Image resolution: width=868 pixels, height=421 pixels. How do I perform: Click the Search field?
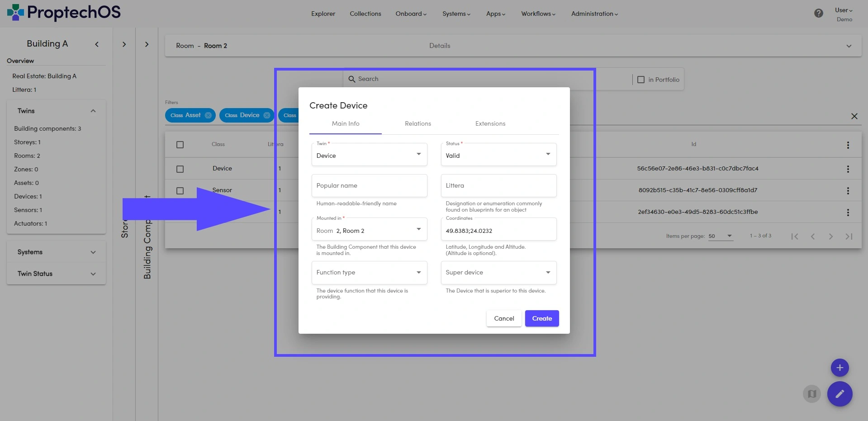pyautogui.click(x=487, y=79)
